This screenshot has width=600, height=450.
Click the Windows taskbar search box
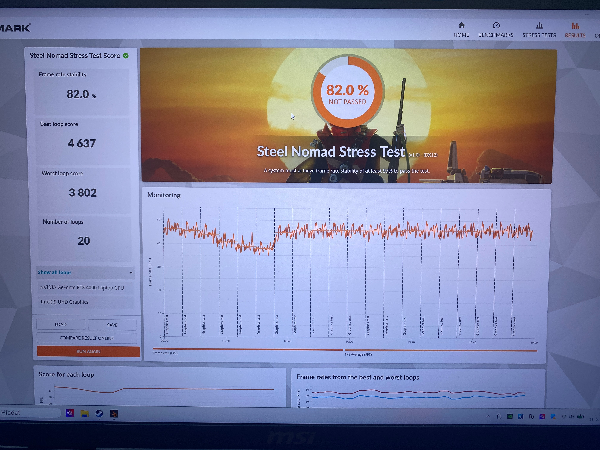30,413
